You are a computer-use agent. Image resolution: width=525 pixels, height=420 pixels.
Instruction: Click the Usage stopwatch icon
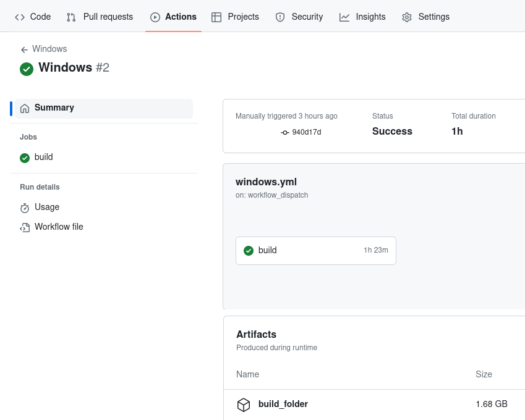(25, 208)
